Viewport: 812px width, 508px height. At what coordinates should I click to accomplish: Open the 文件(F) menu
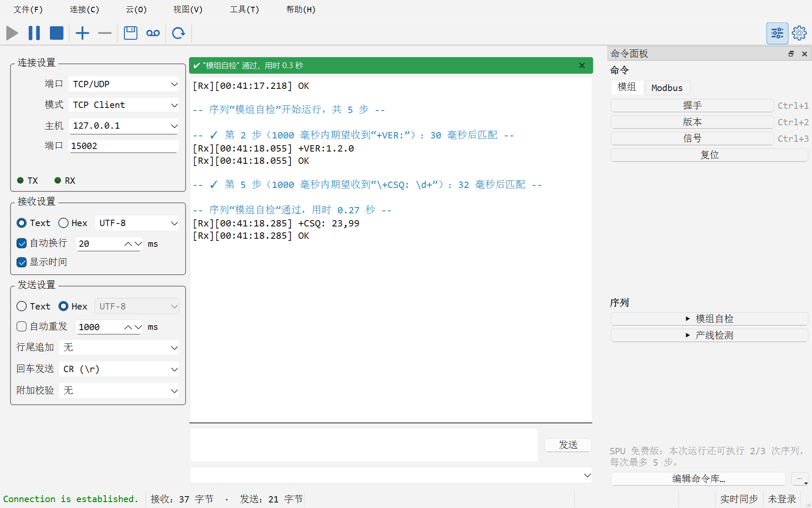[28, 9]
